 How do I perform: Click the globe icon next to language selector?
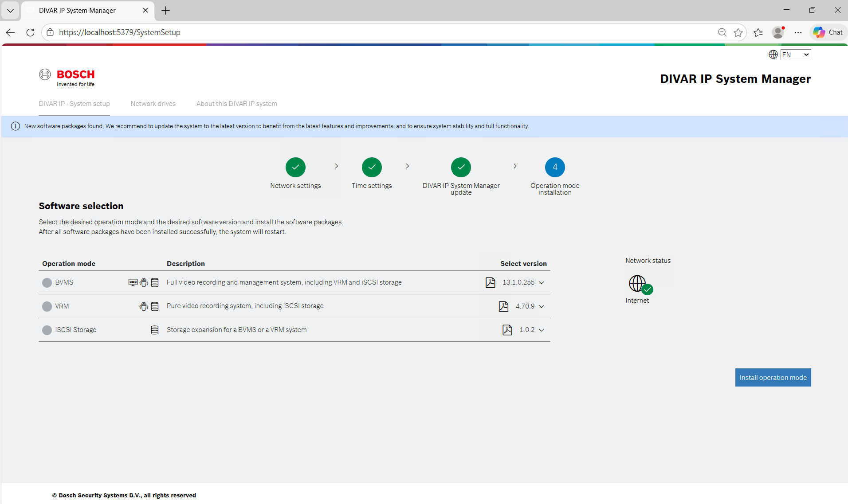[773, 54]
